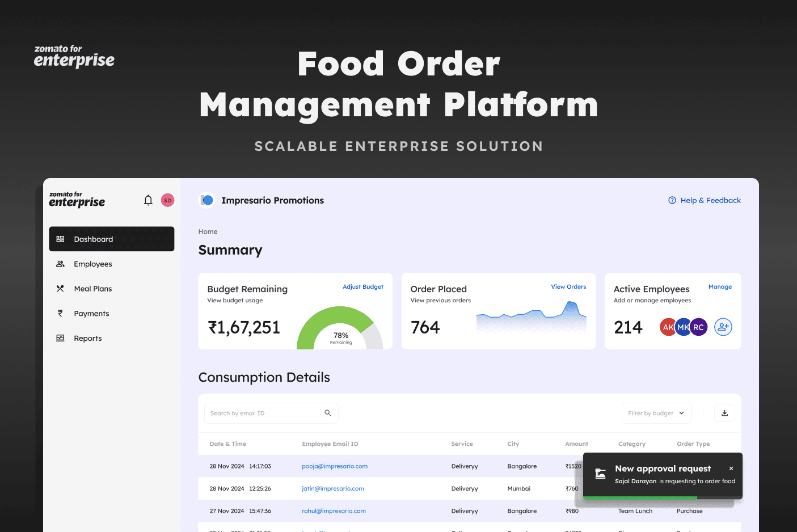This screenshot has width=797, height=532.
Task: Click the Home breadcrumb
Action: click(x=208, y=231)
